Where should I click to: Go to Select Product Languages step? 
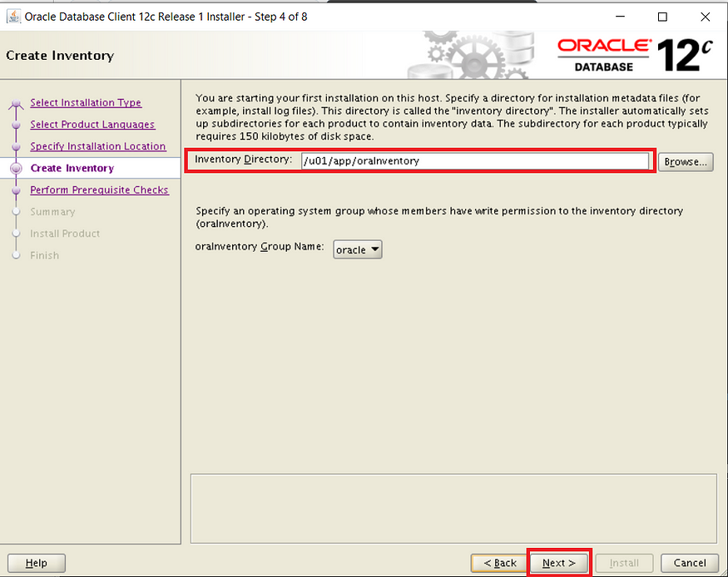click(x=92, y=125)
